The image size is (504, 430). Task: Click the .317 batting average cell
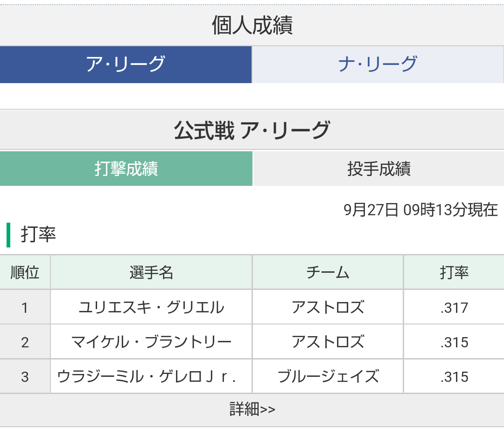pos(454,308)
